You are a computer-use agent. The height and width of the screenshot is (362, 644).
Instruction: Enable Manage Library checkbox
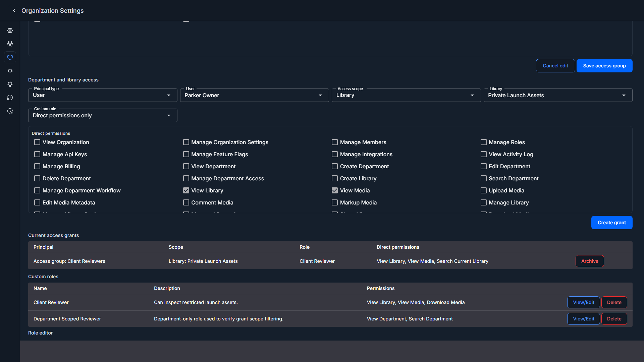[x=484, y=202]
